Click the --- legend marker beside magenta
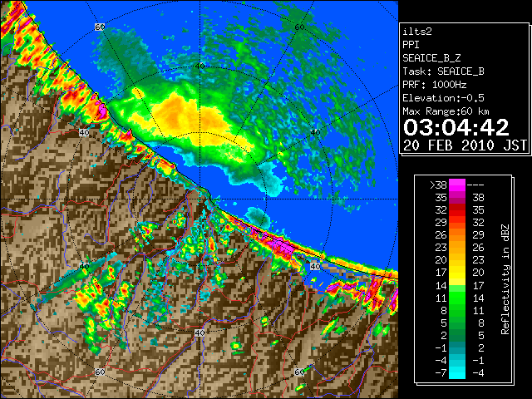Screen dimensions: 532x399 pos(475,185)
